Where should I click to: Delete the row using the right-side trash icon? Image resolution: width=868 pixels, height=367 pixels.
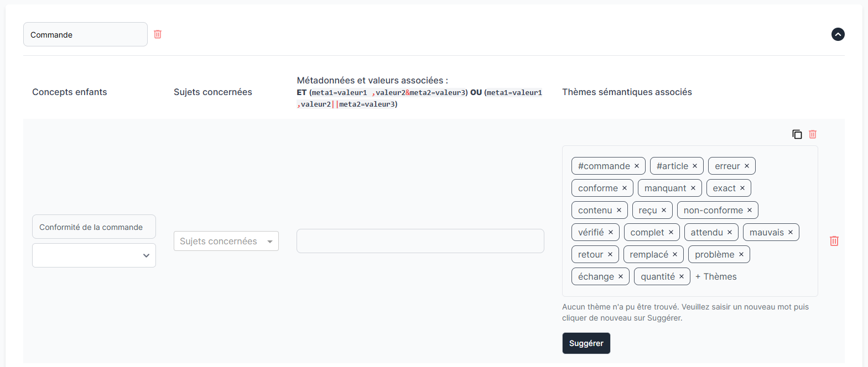coord(834,241)
